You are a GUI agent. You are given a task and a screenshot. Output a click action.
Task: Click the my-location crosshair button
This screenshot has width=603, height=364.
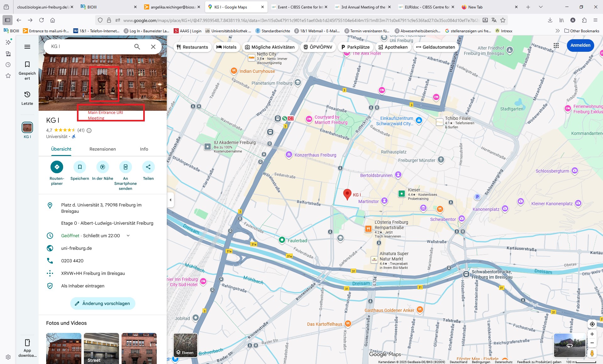pos(592,324)
